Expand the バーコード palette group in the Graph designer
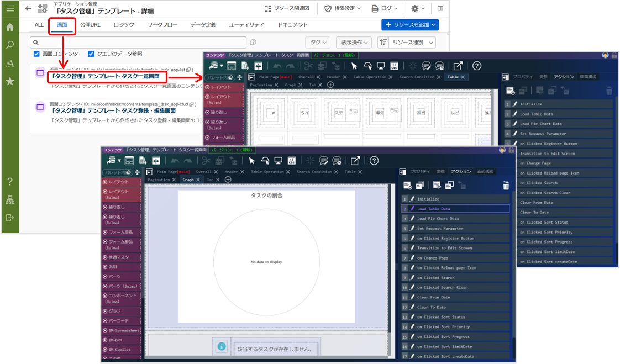620x364 pixels. pos(122,320)
